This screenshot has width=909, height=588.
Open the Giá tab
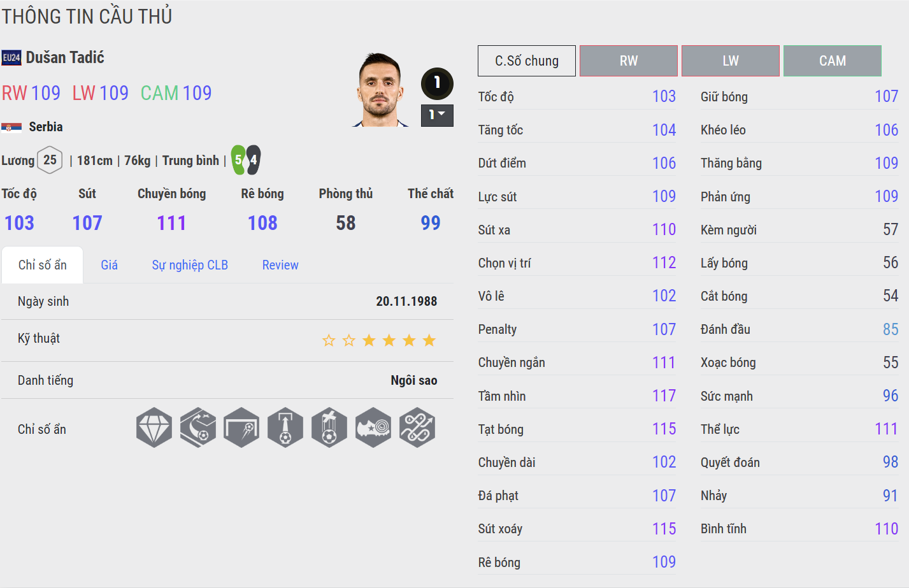(109, 265)
